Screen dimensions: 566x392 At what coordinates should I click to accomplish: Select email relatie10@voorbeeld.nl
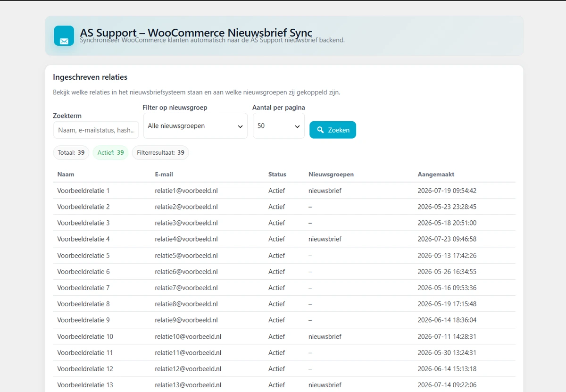(188, 336)
